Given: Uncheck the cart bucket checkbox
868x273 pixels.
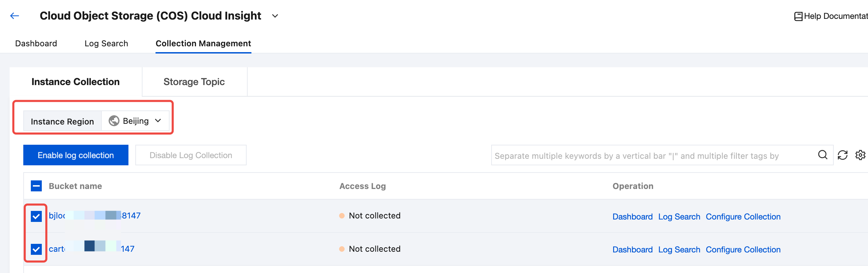Looking at the screenshot, I should pos(36,249).
